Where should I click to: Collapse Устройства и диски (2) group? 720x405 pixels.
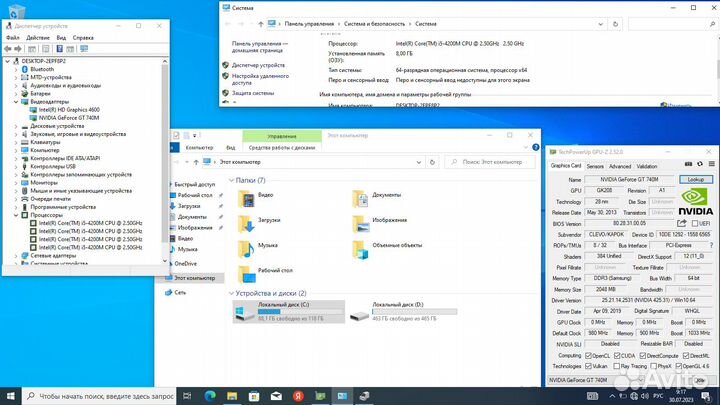231,293
